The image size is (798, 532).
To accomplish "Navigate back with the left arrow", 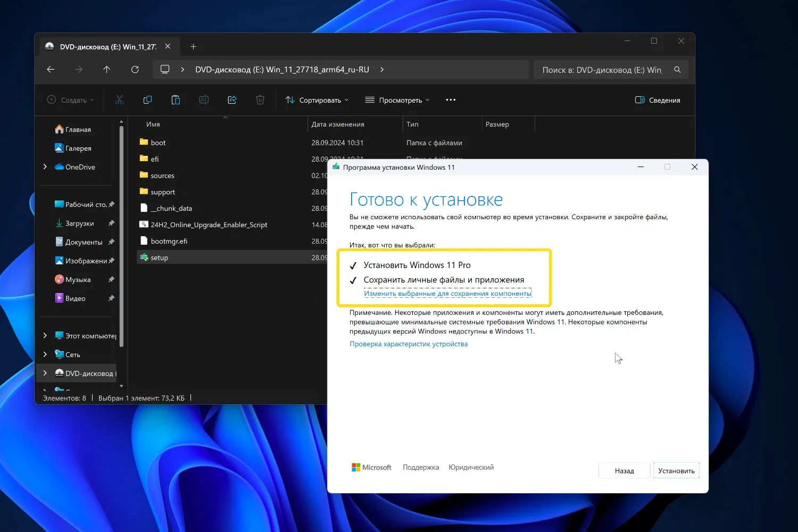I will 51,70.
